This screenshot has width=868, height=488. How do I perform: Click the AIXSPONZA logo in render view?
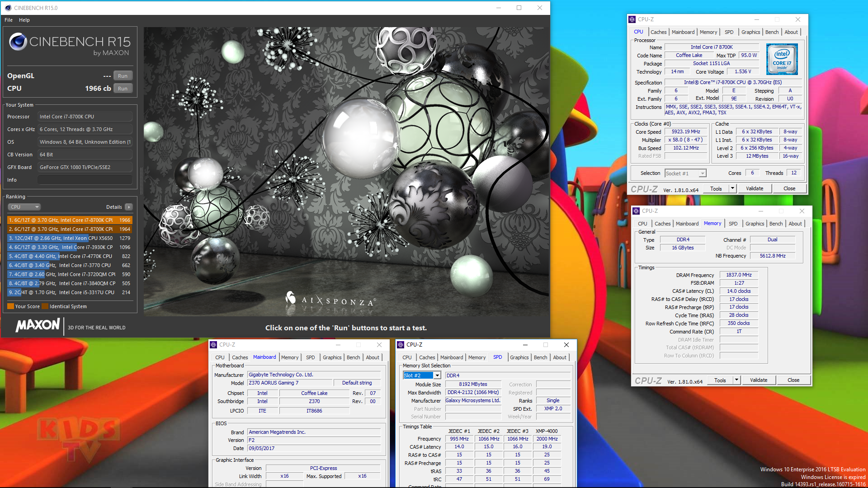pyautogui.click(x=330, y=299)
